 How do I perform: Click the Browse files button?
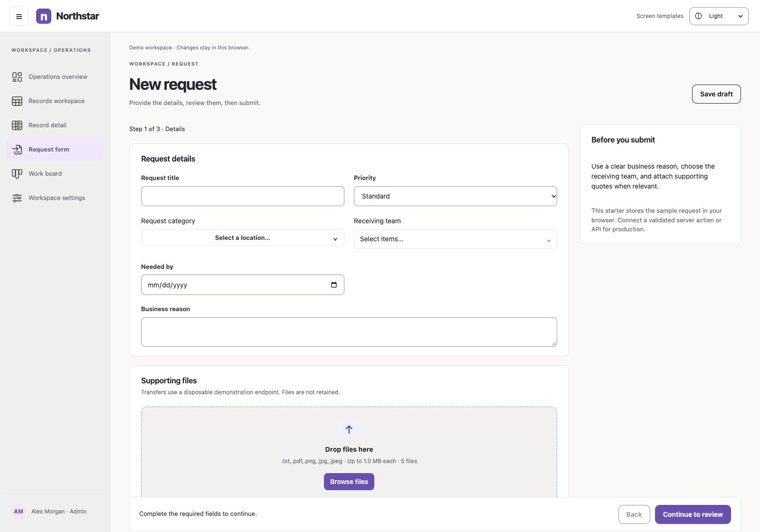click(349, 482)
